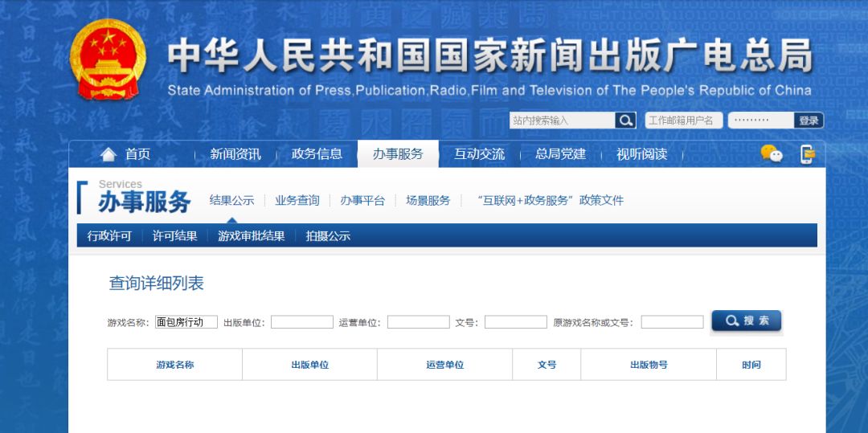Focus the email password field

[x=760, y=120]
